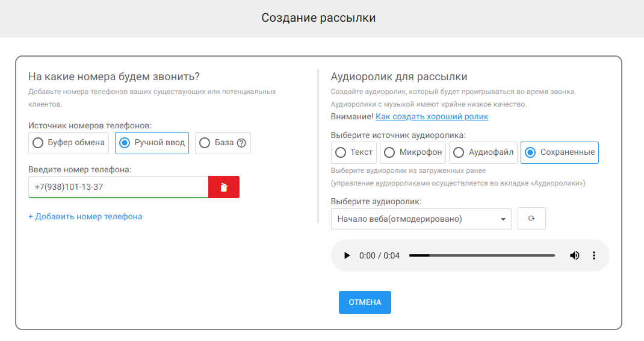Select Текст as audio clip source
644x341 pixels.
(x=354, y=152)
